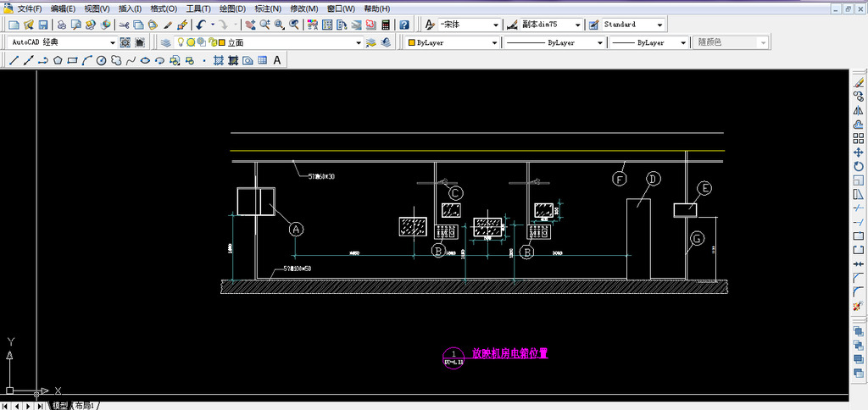Open the 修改(M) menu
This screenshot has width=868, height=410.
[304, 8]
